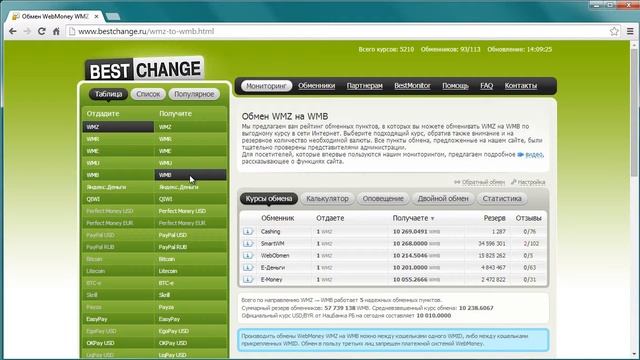Open info icon for E-Money exchanger
Screen dimensions: 640x360
click(x=247, y=280)
